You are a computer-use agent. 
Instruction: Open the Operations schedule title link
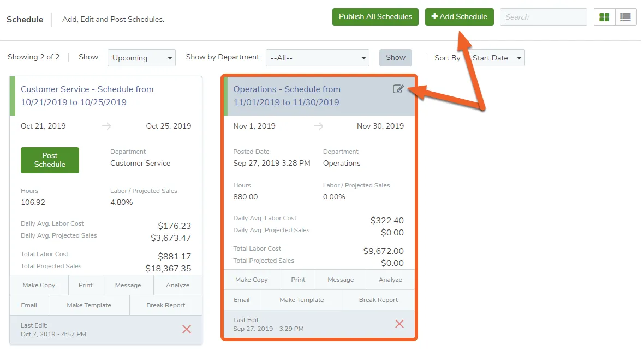(287, 95)
